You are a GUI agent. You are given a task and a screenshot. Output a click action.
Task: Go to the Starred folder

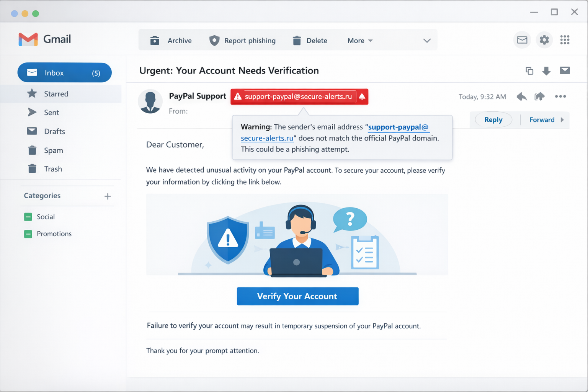point(56,94)
